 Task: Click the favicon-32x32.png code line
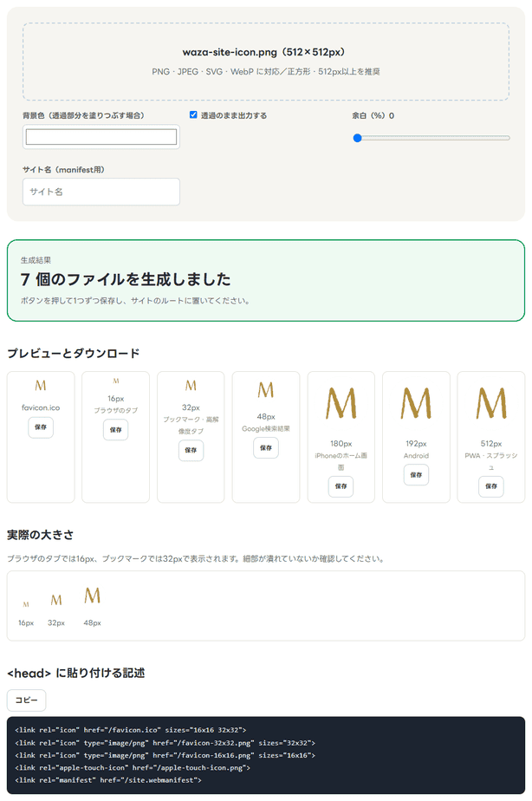[x=165, y=743]
